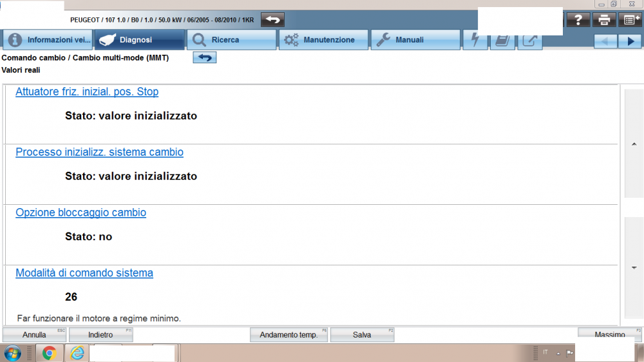Go to next page with right arrow

click(629, 41)
